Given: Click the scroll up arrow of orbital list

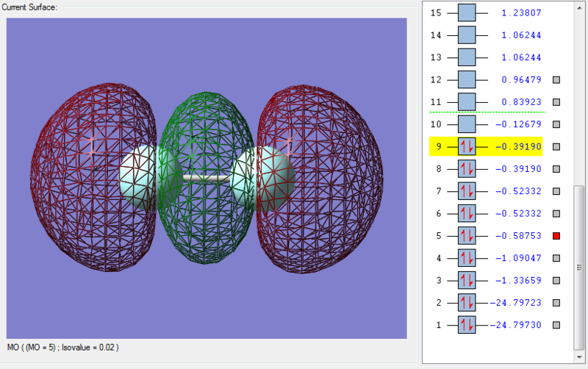Looking at the screenshot, I should pyautogui.click(x=579, y=7).
